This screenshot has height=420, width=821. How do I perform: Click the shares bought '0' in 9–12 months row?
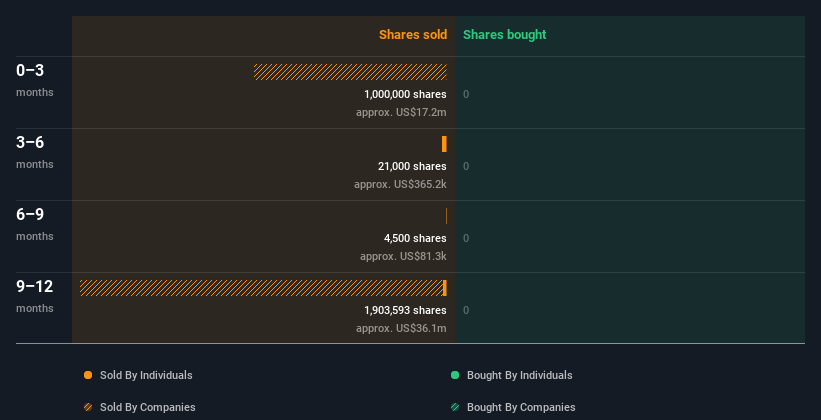coord(466,311)
